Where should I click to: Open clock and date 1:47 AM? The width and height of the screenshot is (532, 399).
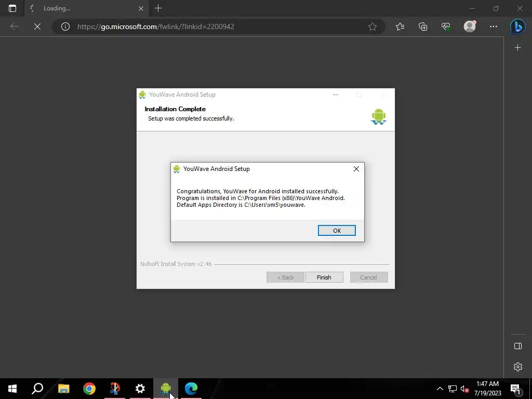click(487, 389)
